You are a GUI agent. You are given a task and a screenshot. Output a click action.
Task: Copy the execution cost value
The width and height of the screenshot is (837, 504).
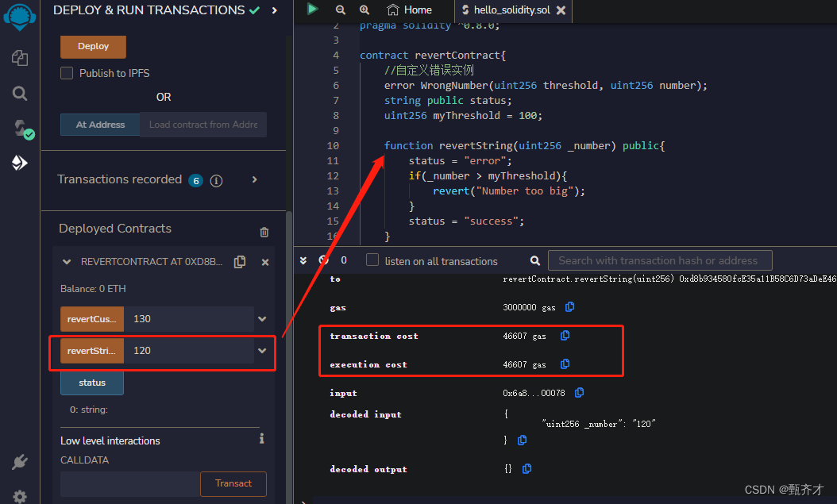565,364
